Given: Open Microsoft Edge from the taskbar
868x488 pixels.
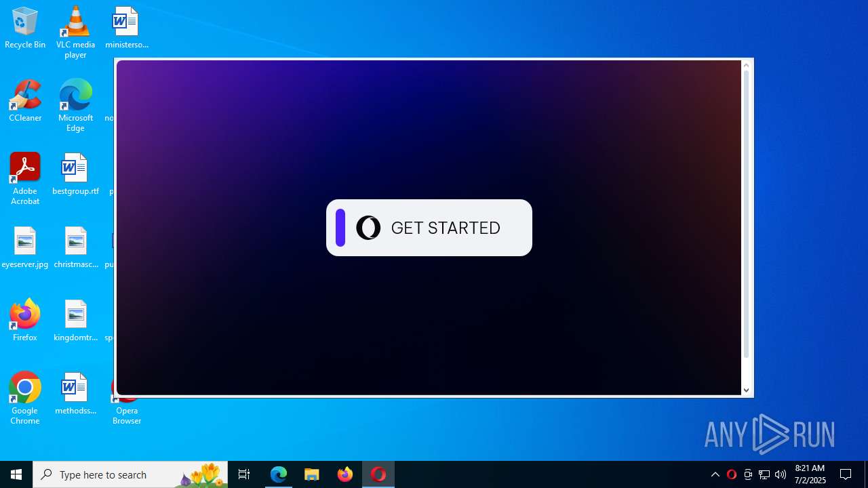Looking at the screenshot, I should pyautogui.click(x=279, y=474).
